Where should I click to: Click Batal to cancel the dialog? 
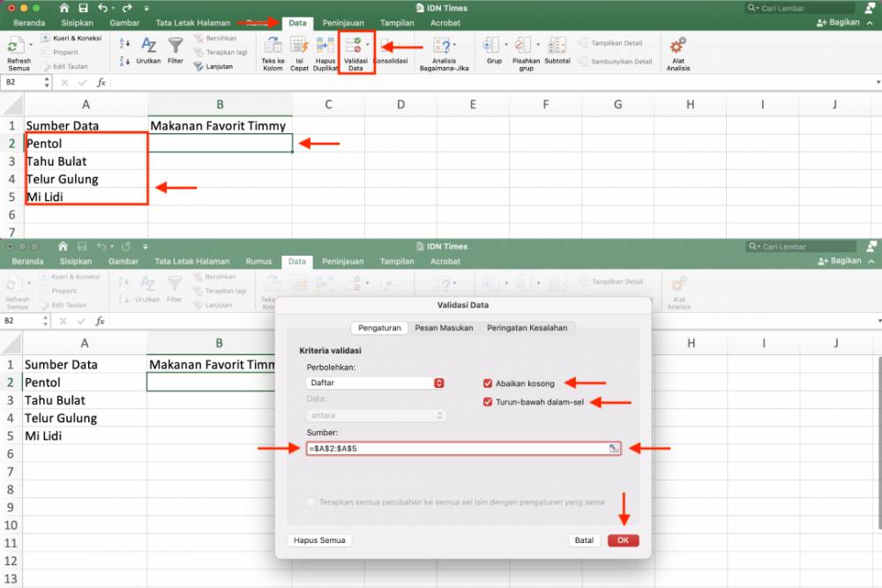click(x=584, y=540)
